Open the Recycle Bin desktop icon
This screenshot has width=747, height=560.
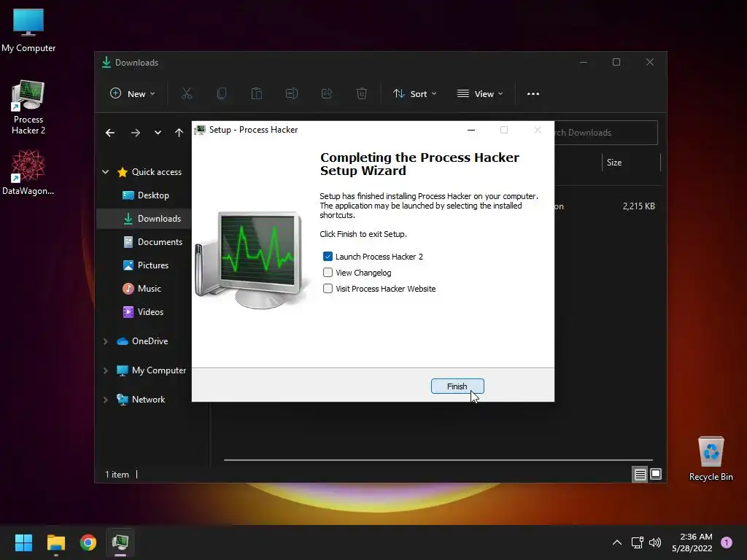(x=711, y=459)
